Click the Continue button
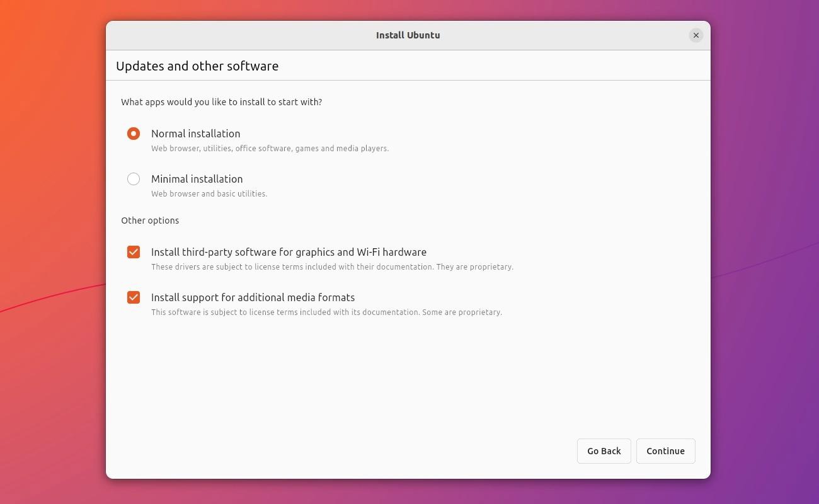 pos(665,451)
